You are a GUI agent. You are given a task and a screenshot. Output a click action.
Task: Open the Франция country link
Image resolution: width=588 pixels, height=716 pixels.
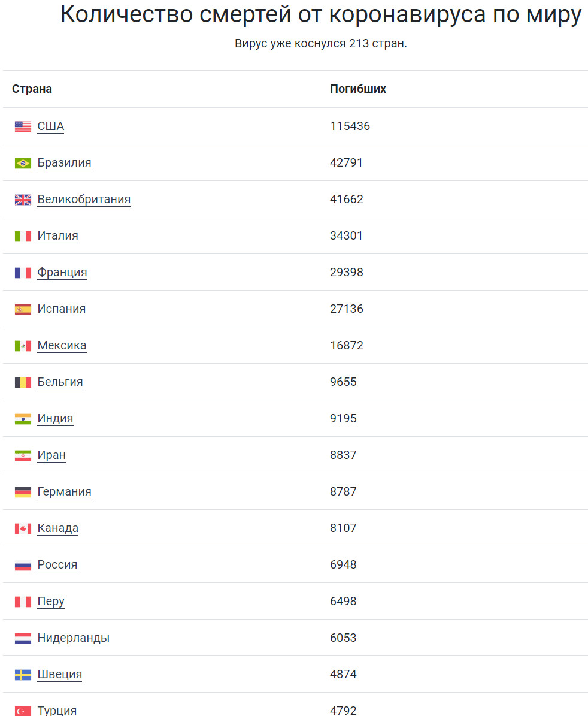point(62,272)
